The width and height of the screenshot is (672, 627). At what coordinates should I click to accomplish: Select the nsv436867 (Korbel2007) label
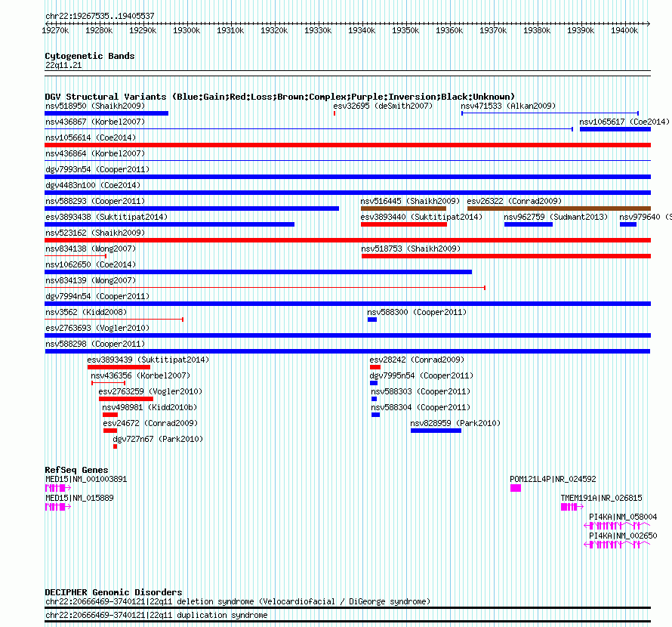pos(95,122)
